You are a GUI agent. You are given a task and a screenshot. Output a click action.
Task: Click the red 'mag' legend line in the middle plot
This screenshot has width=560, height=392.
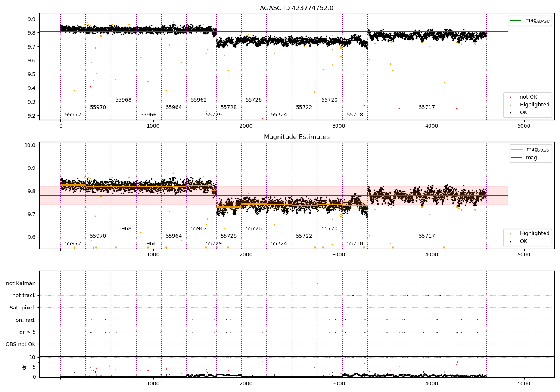(x=517, y=158)
